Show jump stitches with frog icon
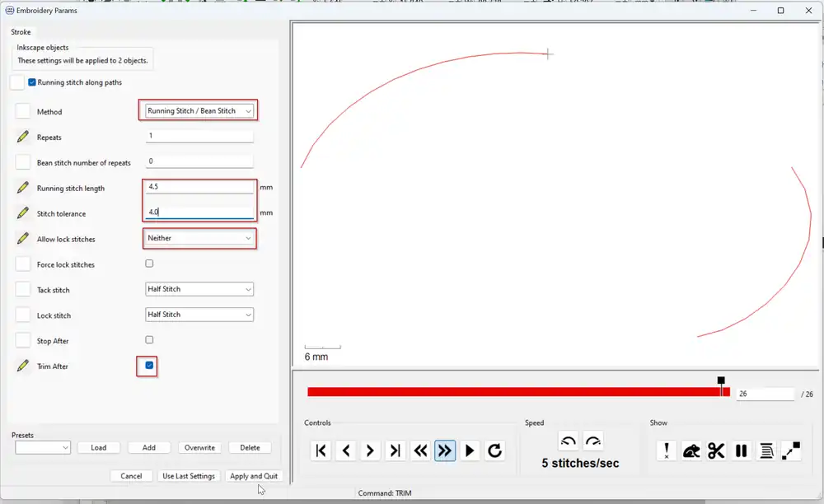The width and height of the screenshot is (824, 504). point(691,450)
